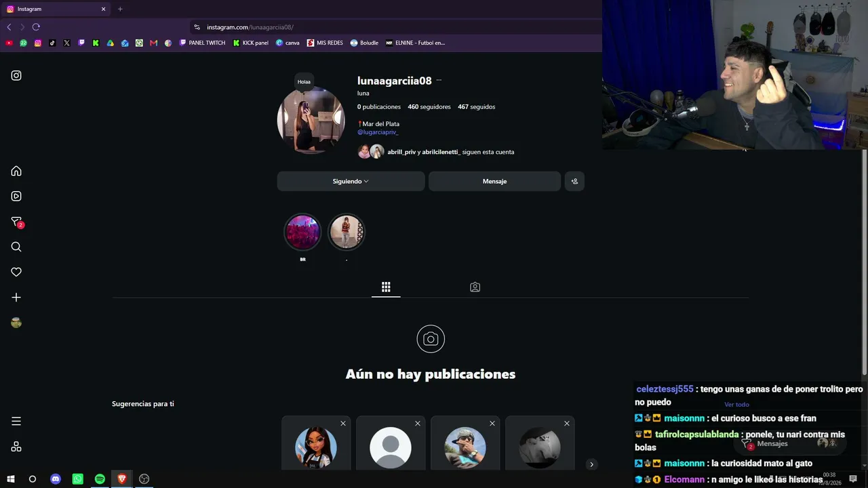Open the hamburger More menu

[x=16, y=421]
